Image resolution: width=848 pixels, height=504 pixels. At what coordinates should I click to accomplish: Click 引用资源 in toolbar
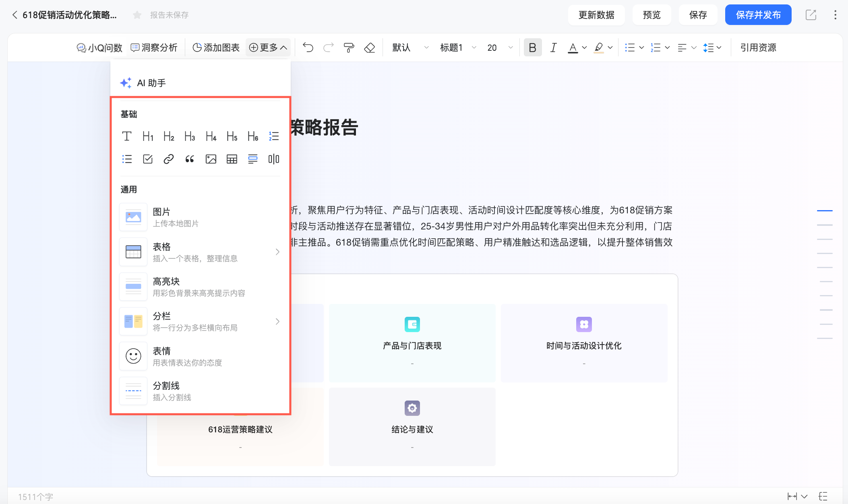tap(758, 48)
